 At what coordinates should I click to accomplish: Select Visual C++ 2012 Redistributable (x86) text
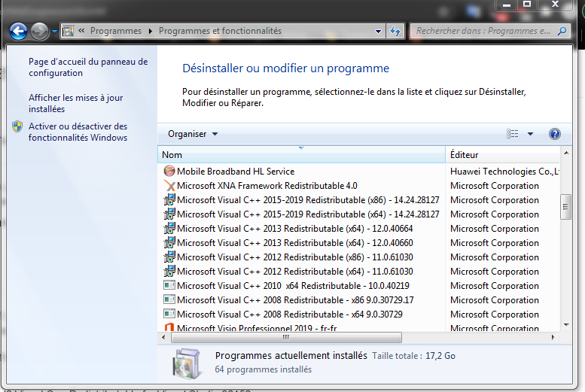[294, 257]
